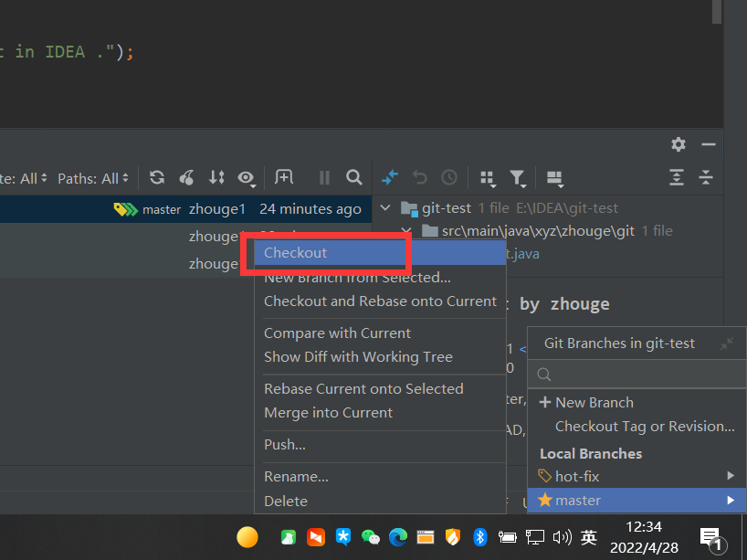This screenshot has width=747, height=560.
Task: Open the group-by grid icon dropdown
Action: [x=488, y=179]
